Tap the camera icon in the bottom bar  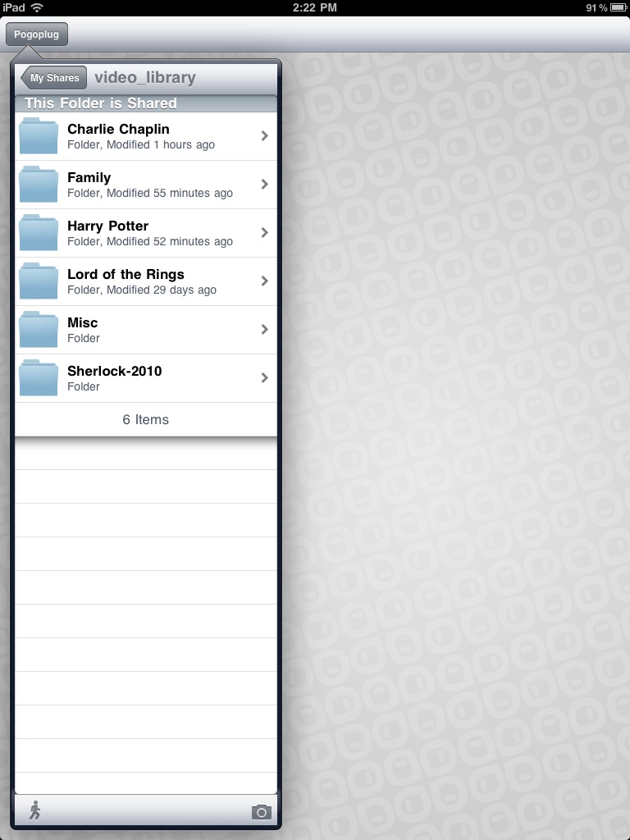tap(262, 812)
